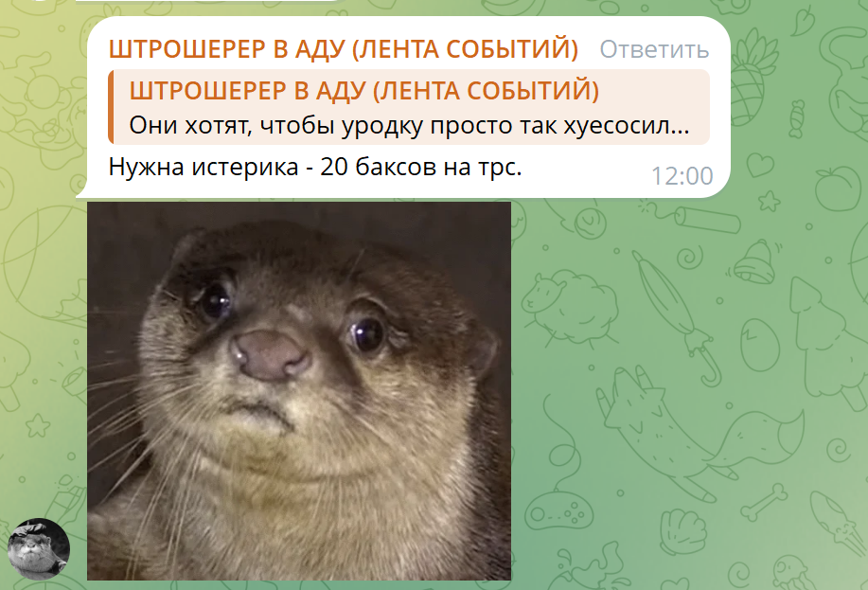Click the bone doodle on chat background
This screenshot has height=590, width=868.
[764, 501]
